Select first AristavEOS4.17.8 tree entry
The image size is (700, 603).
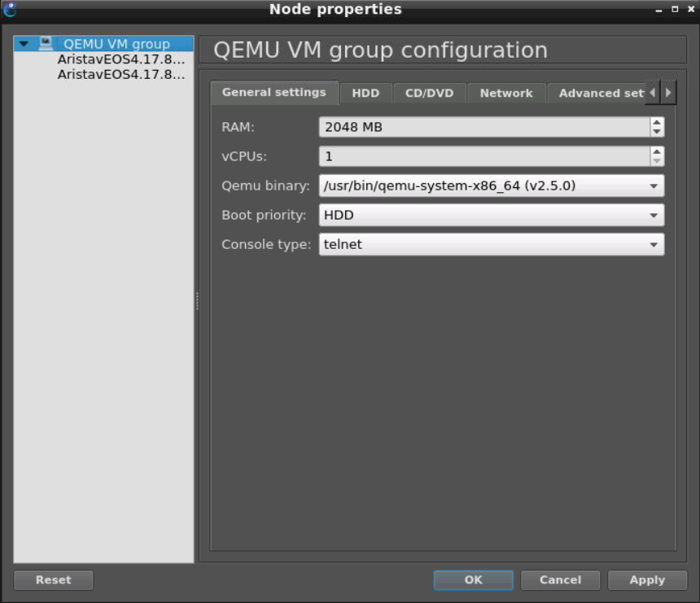121,59
